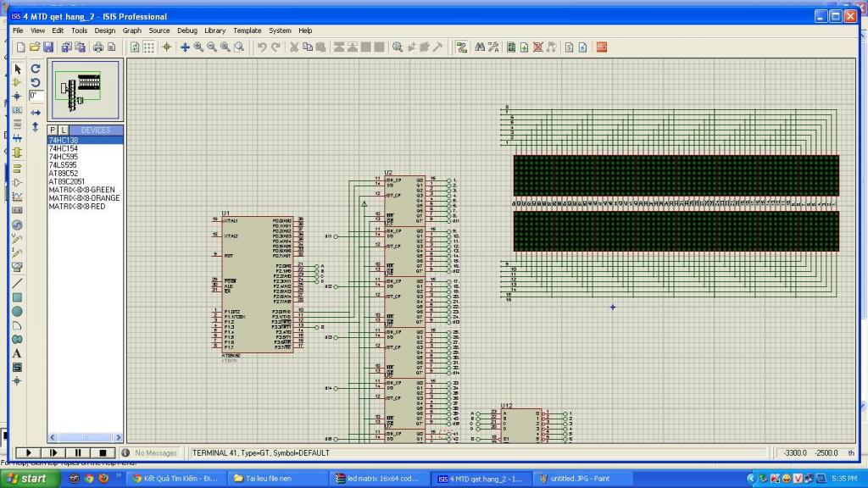Start simulation with the Play button
868x488 pixels.
(x=29, y=453)
